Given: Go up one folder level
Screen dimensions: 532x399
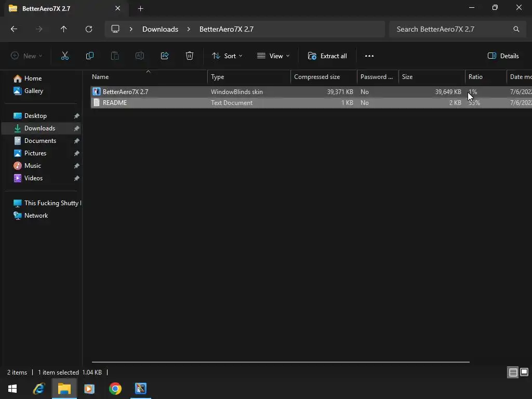Looking at the screenshot, I should pyautogui.click(x=64, y=29).
